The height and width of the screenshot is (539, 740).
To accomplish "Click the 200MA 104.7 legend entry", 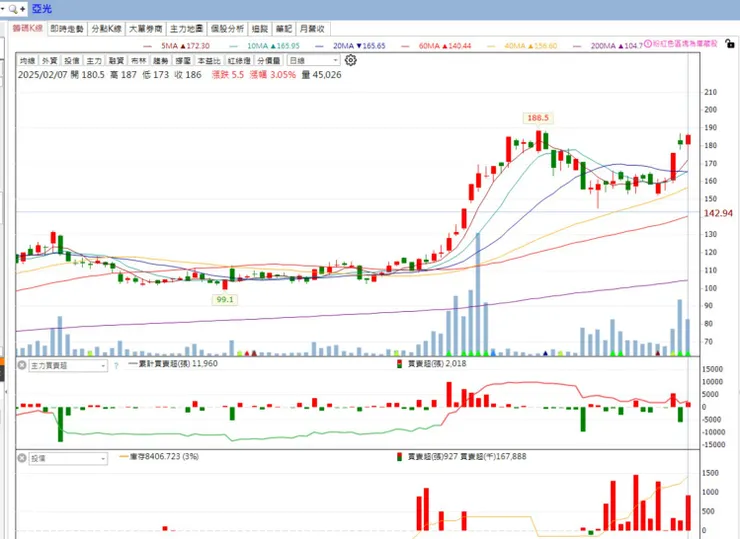I will pos(608,46).
